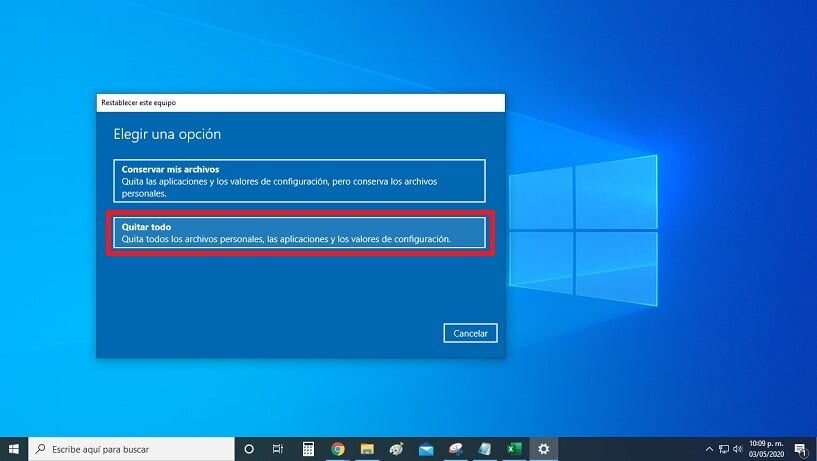
Task: Open the taskbar app right of Mail
Action: [455, 449]
